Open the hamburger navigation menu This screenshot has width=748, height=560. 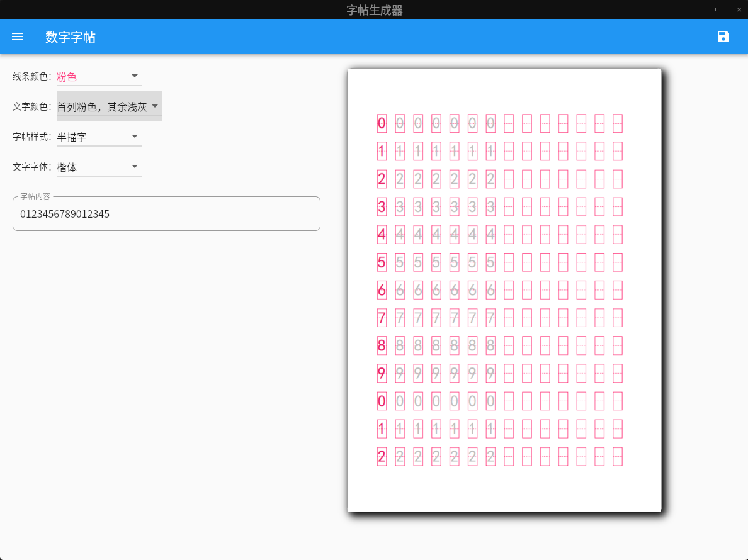[18, 36]
